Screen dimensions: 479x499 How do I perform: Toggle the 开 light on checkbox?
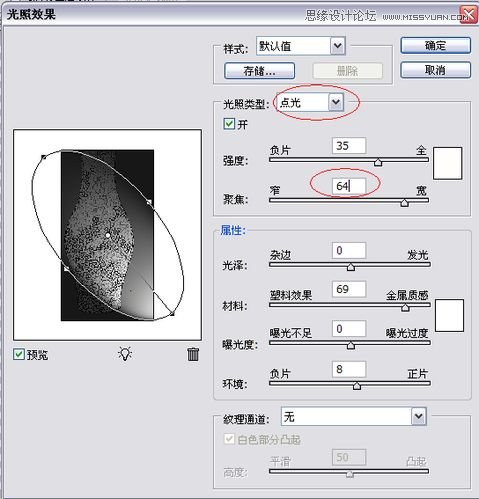(229, 124)
